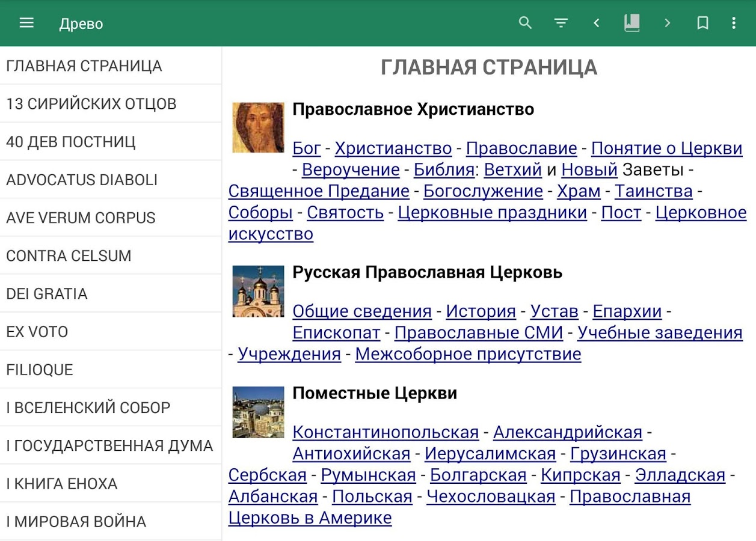
Task: Open FILIOQUE article
Action: pyautogui.click(x=111, y=368)
